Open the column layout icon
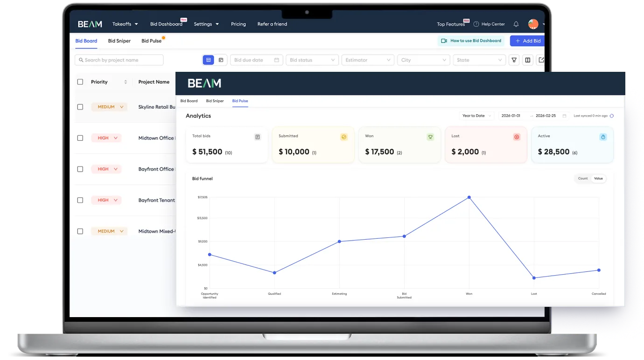644x360 pixels. [x=528, y=60]
